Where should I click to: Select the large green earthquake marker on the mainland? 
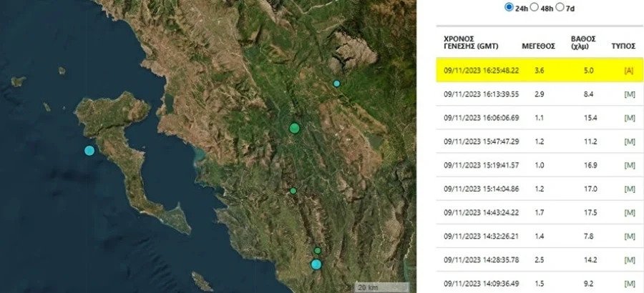click(x=294, y=128)
